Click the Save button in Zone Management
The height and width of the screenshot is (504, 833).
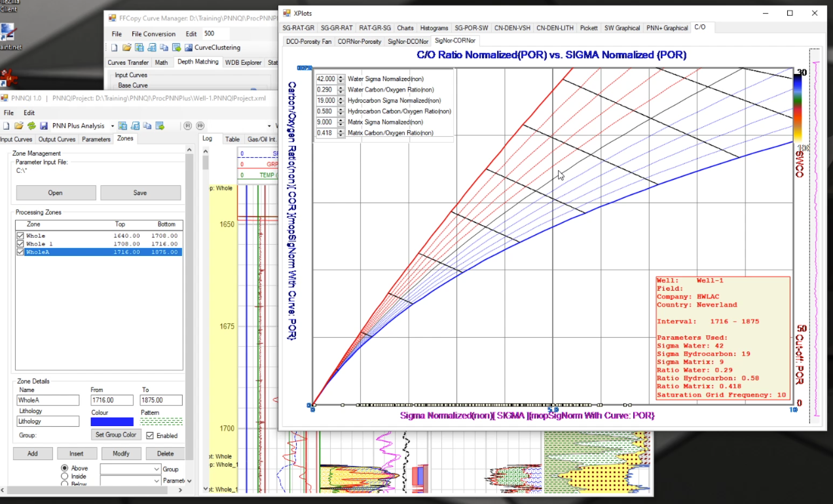140,192
